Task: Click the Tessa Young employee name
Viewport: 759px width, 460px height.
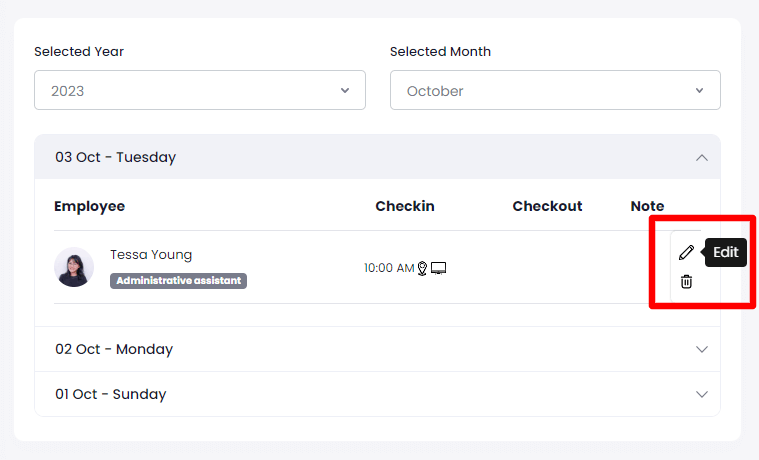Action: [151, 255]
